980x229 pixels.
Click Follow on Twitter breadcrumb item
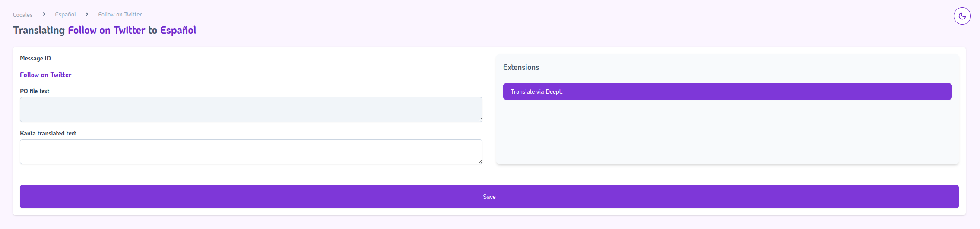[x=120, y=14]
